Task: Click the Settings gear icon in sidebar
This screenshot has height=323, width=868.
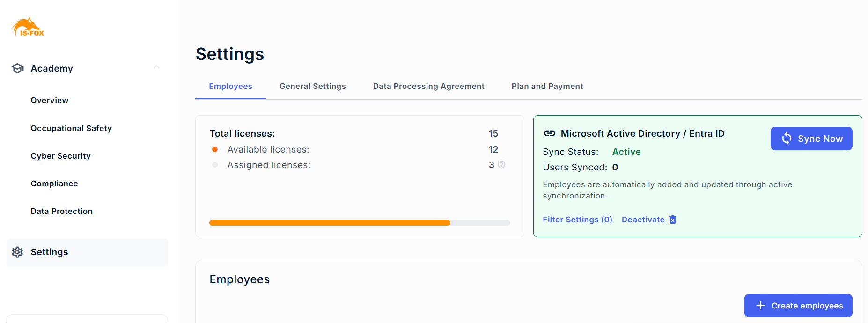Action: tap(18, 252)
